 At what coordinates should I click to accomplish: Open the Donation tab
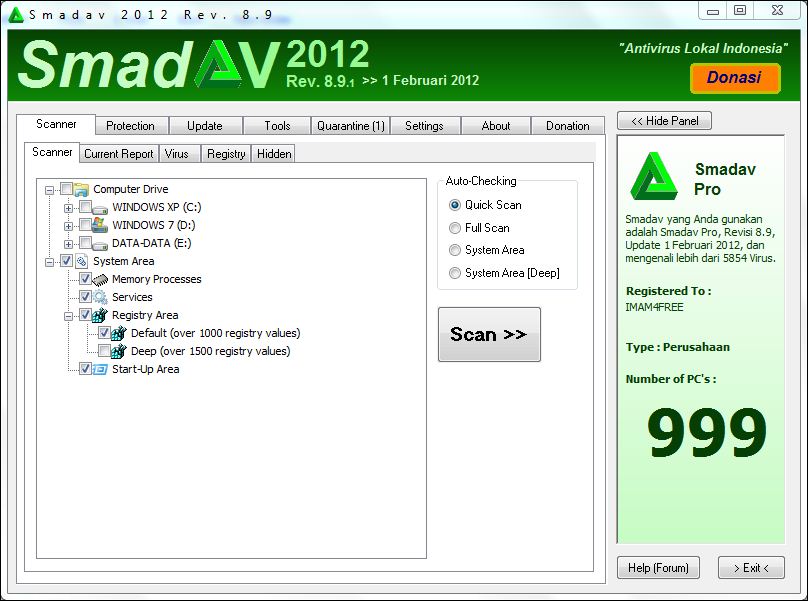coord(567,126)
